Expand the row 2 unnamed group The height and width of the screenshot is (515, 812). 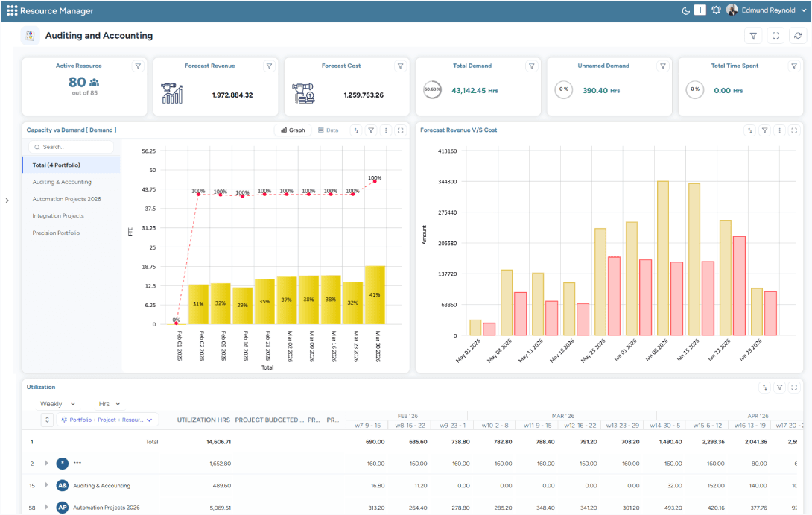tap(47, 463)
